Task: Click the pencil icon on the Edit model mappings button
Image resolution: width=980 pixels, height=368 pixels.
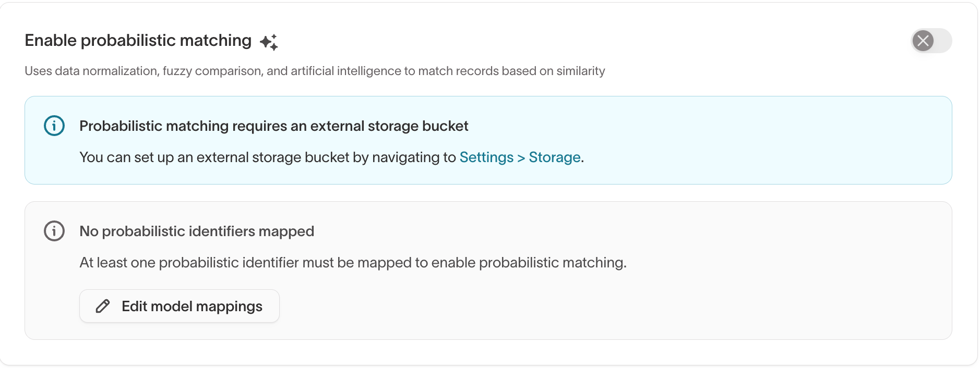Action: 102,306
